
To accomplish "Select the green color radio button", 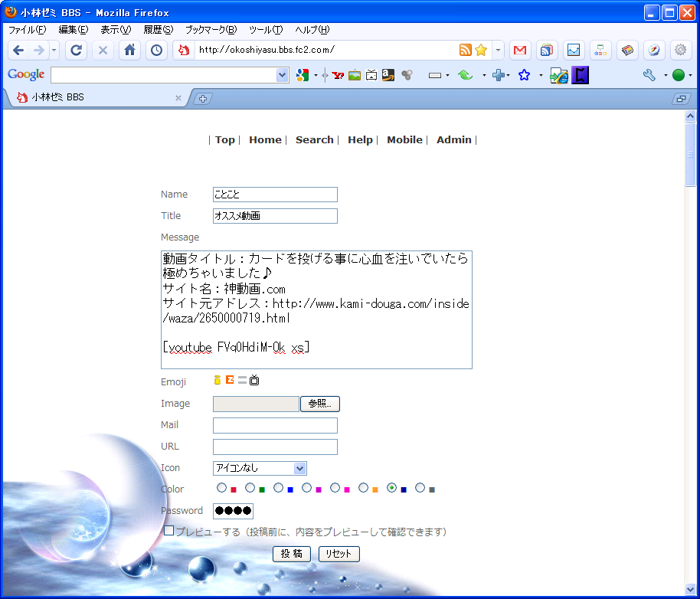I will click(x=250, y=488).
